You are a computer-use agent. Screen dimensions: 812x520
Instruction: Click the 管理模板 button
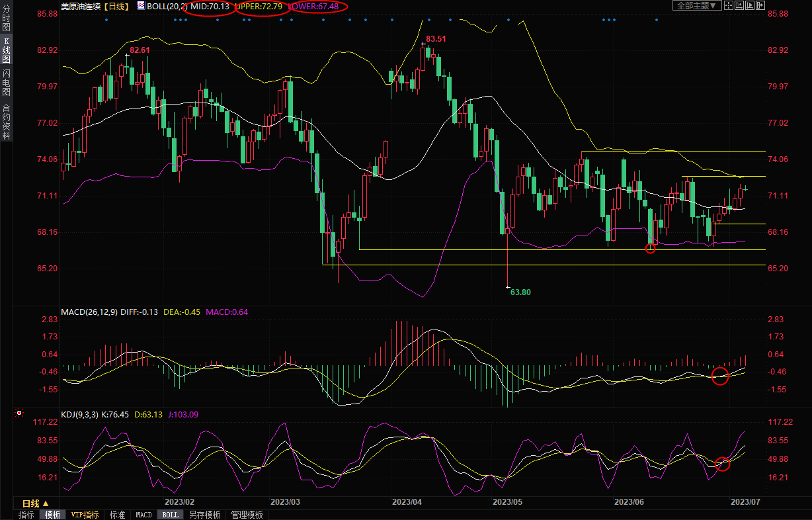tap(247, 515)
